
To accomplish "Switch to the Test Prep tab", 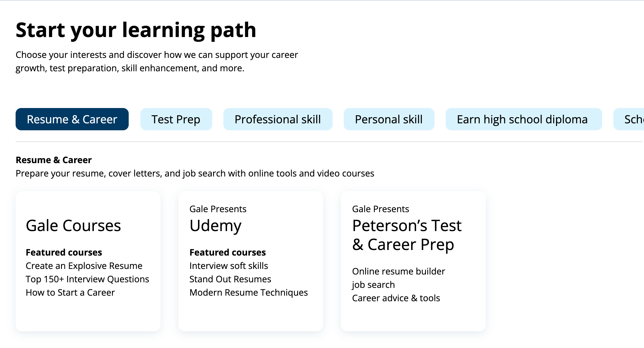I will [176, 119].
